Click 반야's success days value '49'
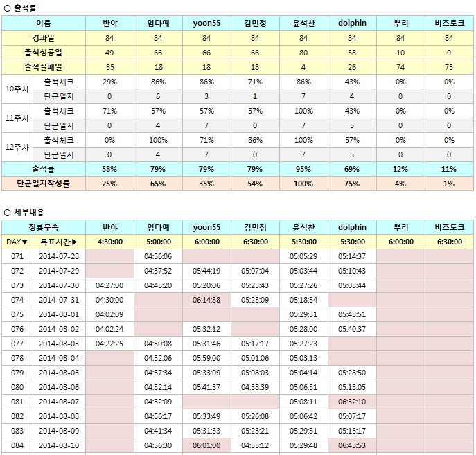 pos(109,53)
